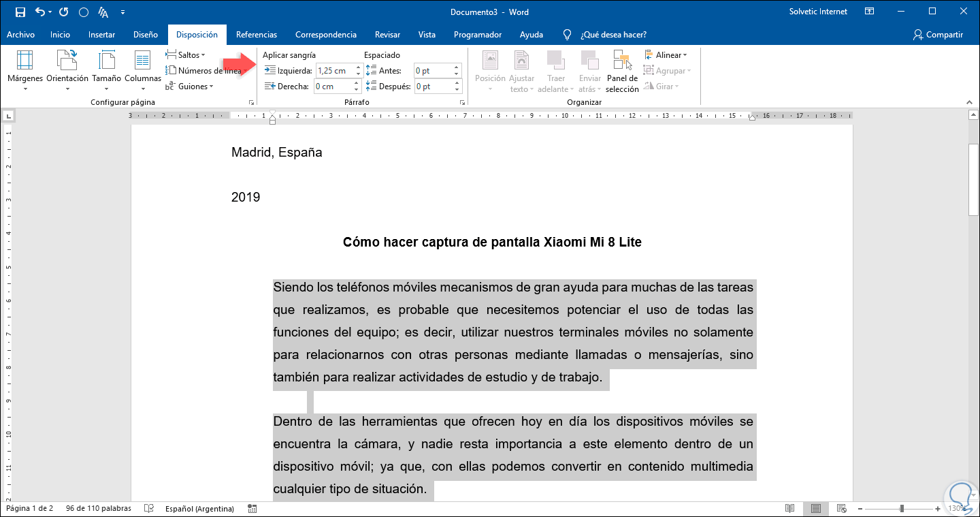Repeat the last action in Quick Access Toolbar
980x517 pixels.
(64, 12)
